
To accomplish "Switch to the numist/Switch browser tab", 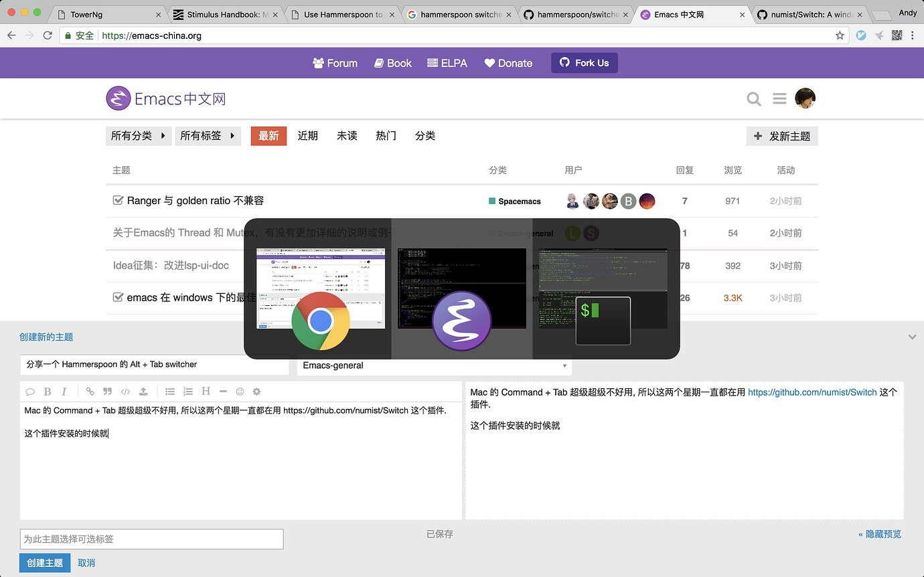I will coord(809,14).
